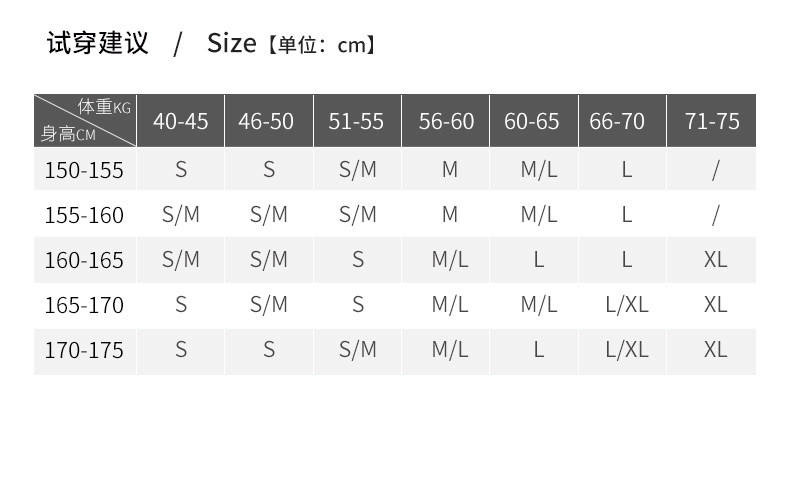The image size is (790, 480).
Task: Click the Size heading text
Action: (x=231, y=44)
